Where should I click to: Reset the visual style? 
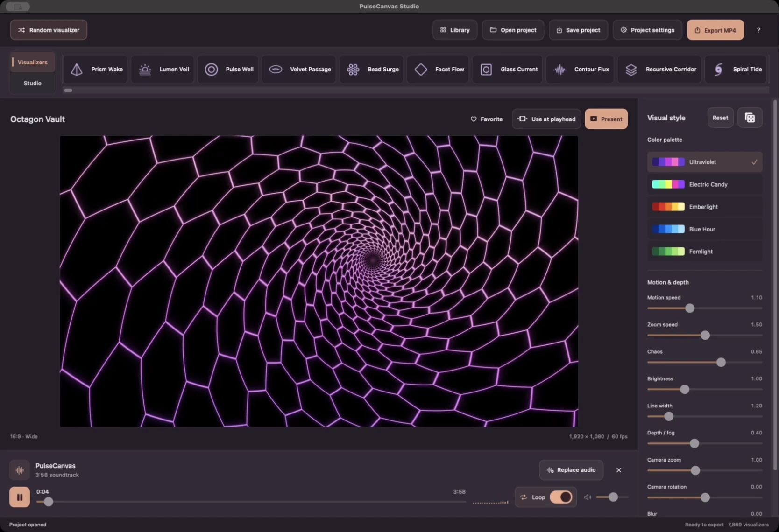pos(720,118)
